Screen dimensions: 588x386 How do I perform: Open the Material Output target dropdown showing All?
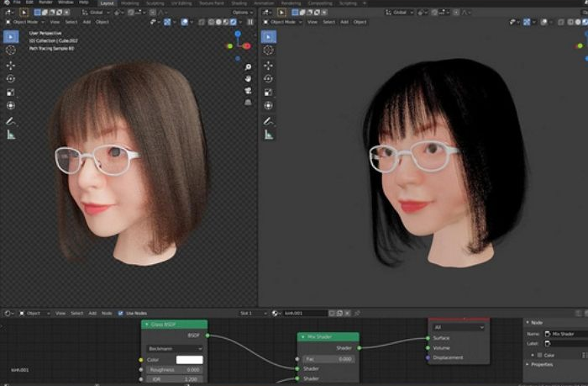(x=458, y=327)
